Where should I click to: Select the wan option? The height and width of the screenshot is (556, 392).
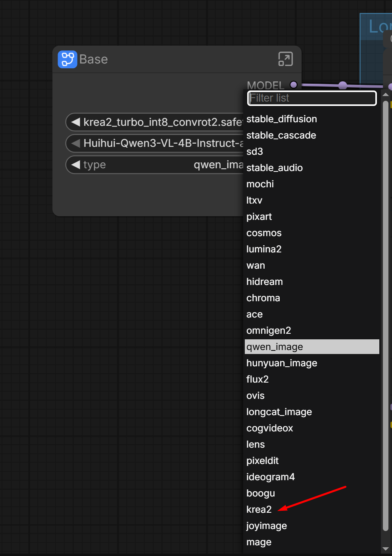312,265
